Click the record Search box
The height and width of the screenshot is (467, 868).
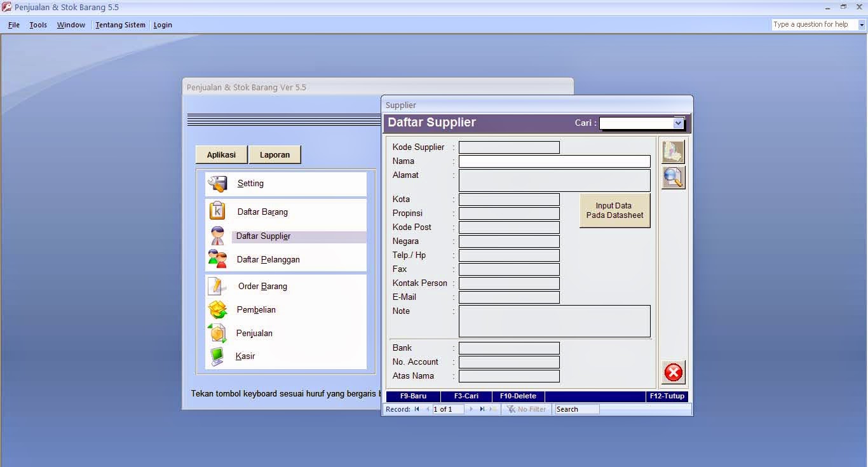[577, 409]
